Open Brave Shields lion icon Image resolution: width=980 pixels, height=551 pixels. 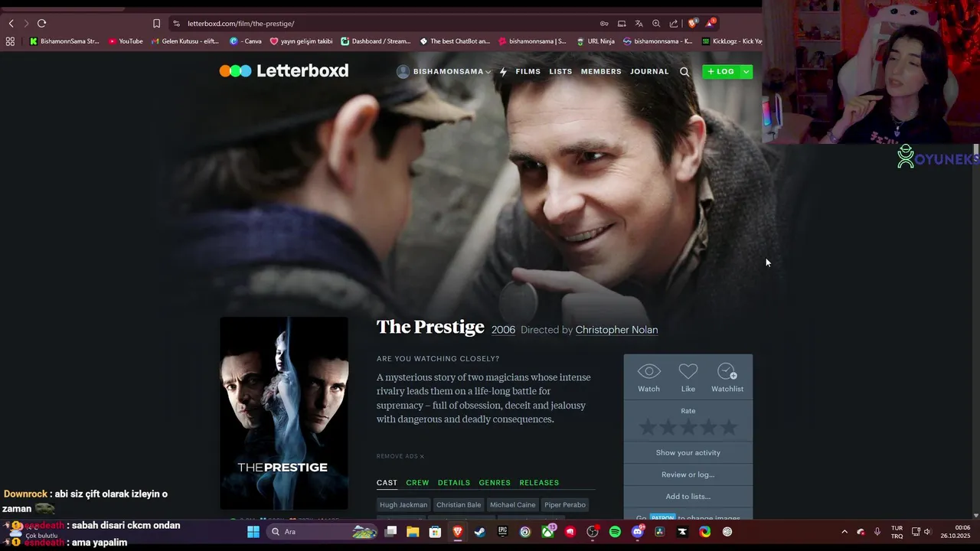[692, 24]
